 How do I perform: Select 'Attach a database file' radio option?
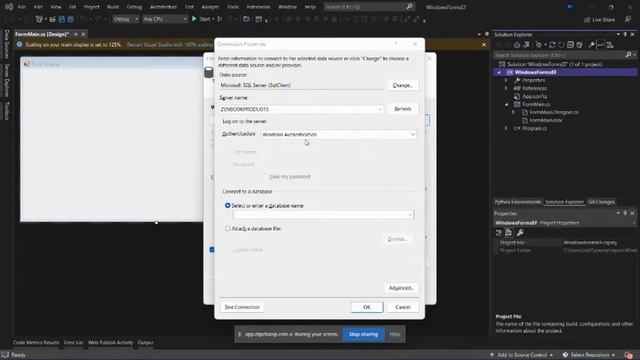tap(227, 229)
